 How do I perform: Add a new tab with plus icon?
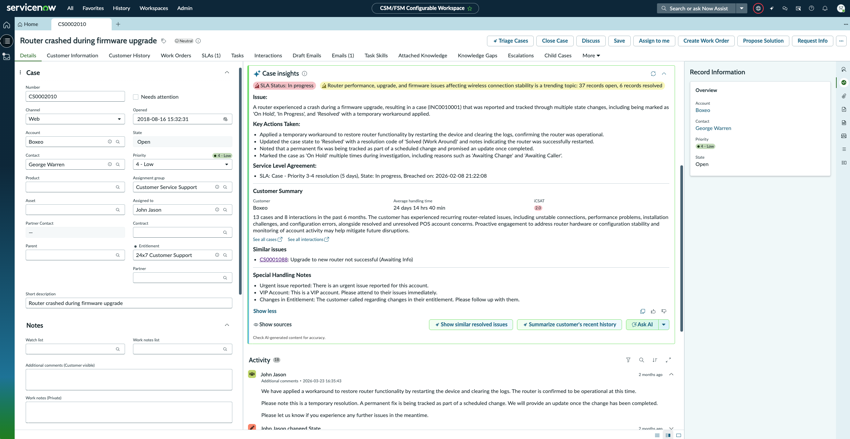(118, 24)
